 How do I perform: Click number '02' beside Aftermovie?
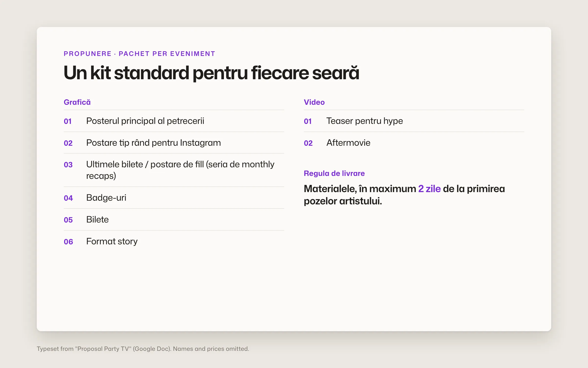point(308,143)
